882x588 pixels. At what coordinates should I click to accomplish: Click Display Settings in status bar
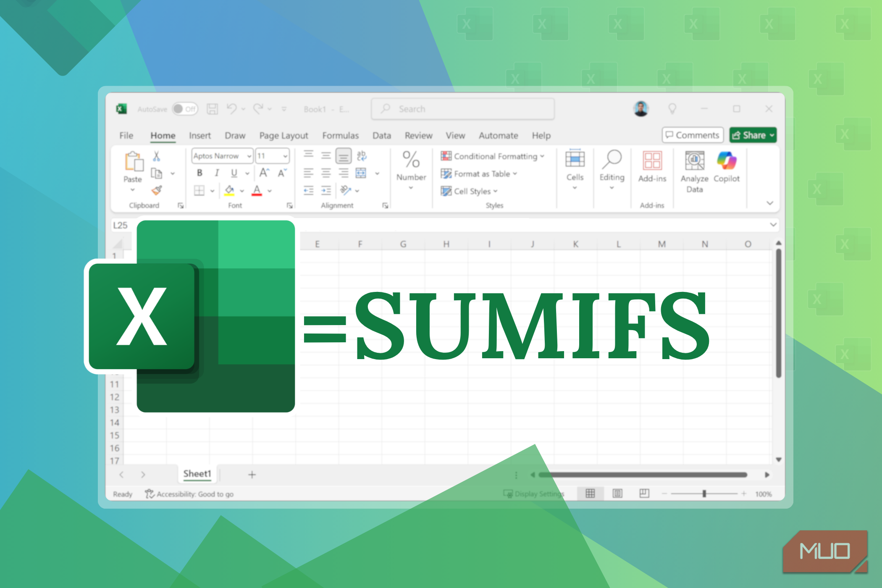(x=534, y=494)
